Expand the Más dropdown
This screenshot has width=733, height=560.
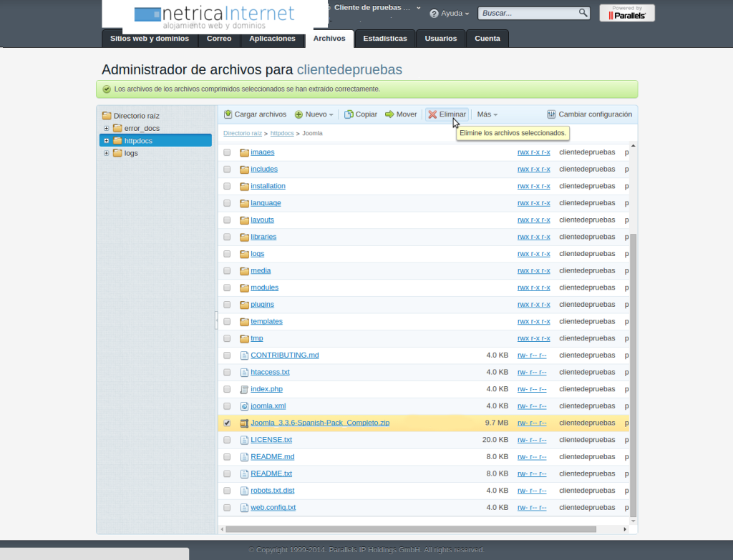(x=487, y=114)
